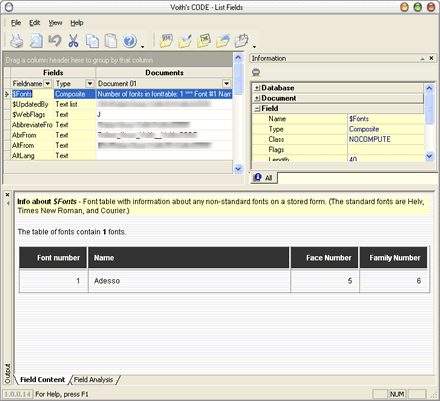Click the group-by column header drop area

click(x=118, y=60)
